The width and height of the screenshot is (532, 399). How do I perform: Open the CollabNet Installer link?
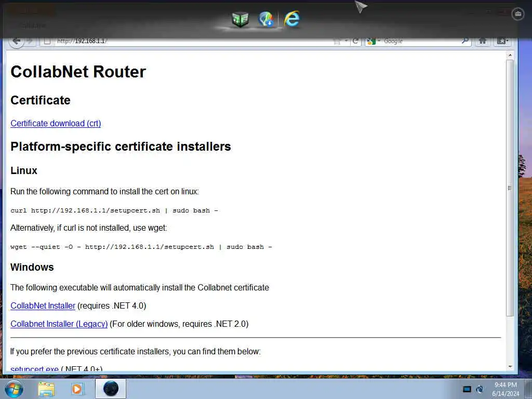(43, 305)
